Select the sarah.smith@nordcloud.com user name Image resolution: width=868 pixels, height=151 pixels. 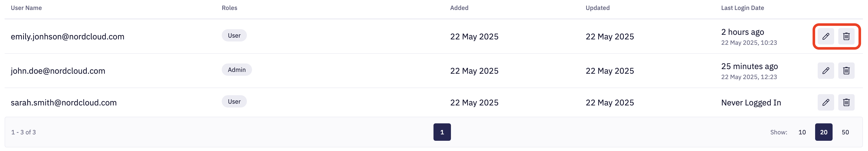click(x=64, y=103)
